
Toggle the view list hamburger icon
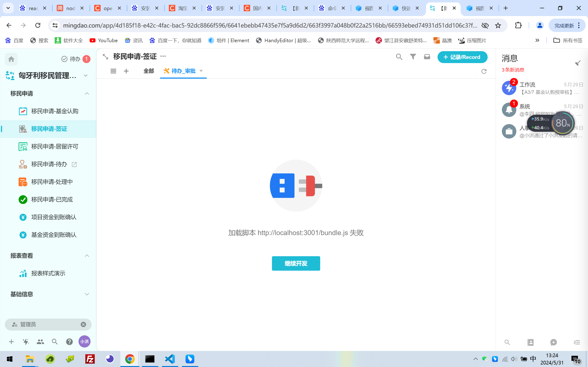[x=113, y=71]
